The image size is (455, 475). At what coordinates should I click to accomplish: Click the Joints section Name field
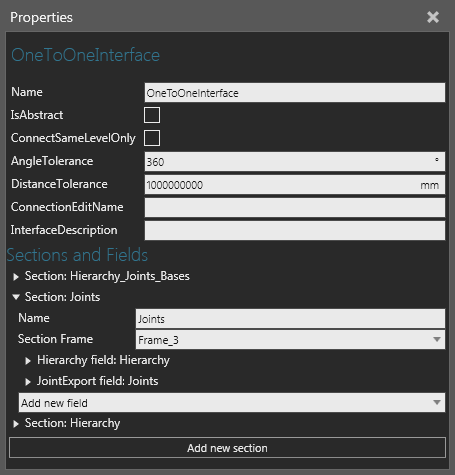click(x=290, y=318)
